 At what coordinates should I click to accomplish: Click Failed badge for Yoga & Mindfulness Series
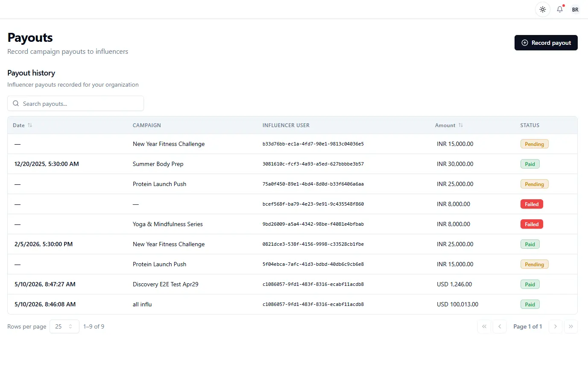coord(532,224)
